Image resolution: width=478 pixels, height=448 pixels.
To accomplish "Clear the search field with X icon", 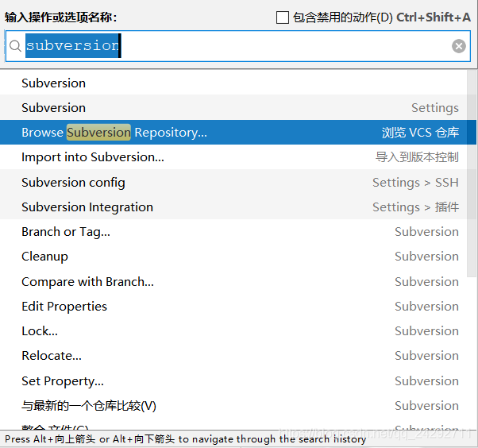I will tap(458, 46).
